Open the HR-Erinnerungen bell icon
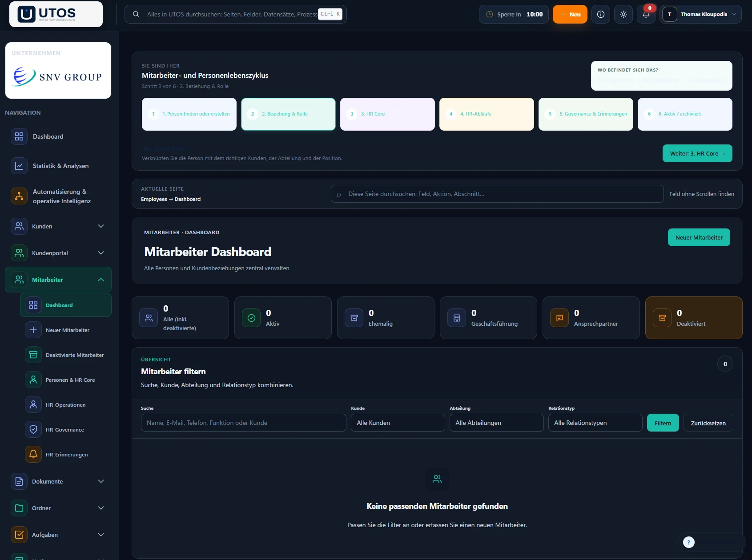Viewport: 752px width, 560px height. point(33,454)
